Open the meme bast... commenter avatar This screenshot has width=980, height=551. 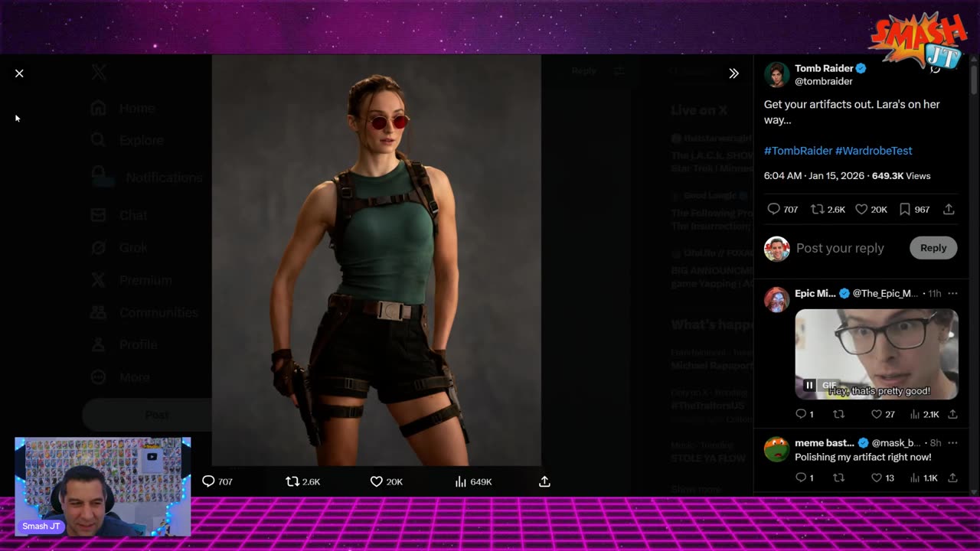776,449
